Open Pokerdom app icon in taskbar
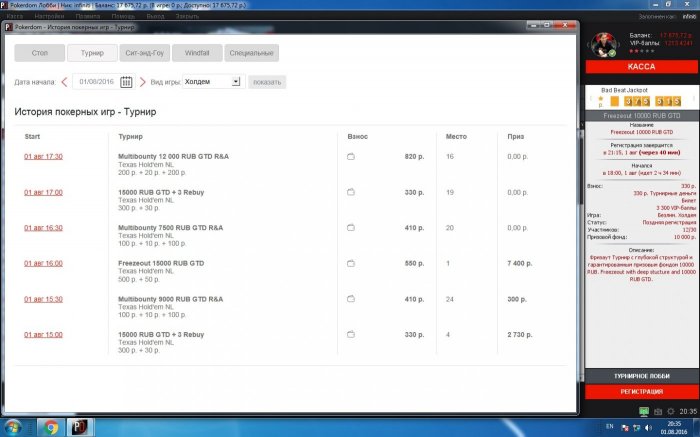Screen dimensions: 700x437 [x=80, y=427]
